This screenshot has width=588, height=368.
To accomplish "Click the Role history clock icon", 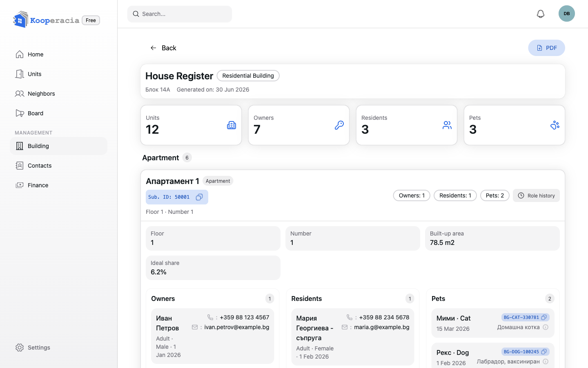I will [521, 195].
